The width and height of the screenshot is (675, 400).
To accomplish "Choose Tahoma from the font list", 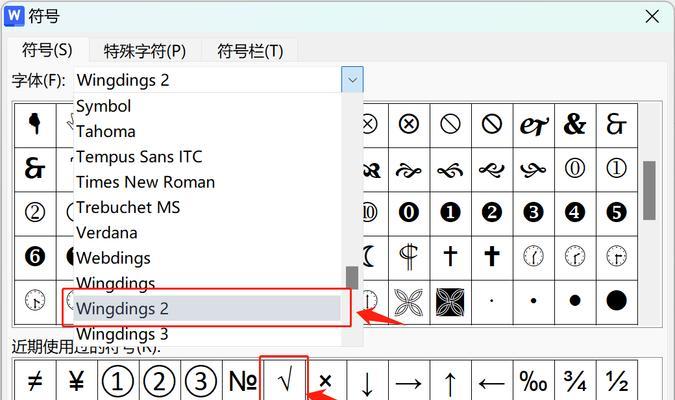I will (x=209, y=131).
